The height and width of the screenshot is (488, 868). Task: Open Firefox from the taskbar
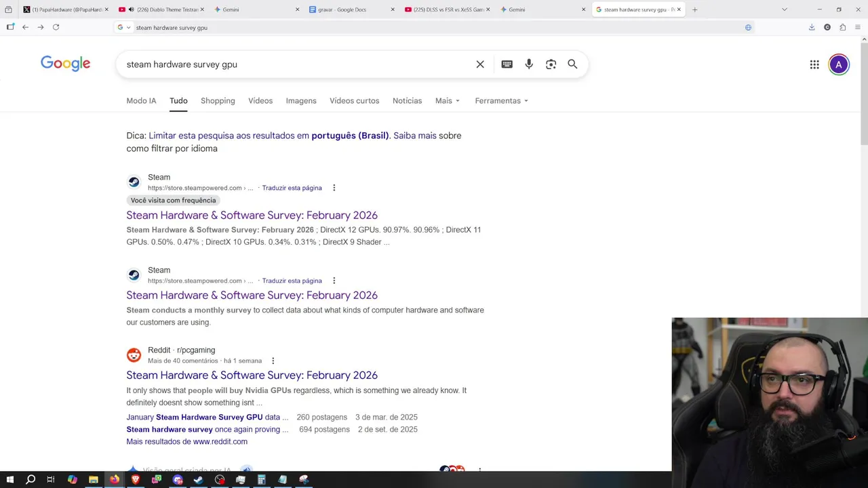coord(115,479)
